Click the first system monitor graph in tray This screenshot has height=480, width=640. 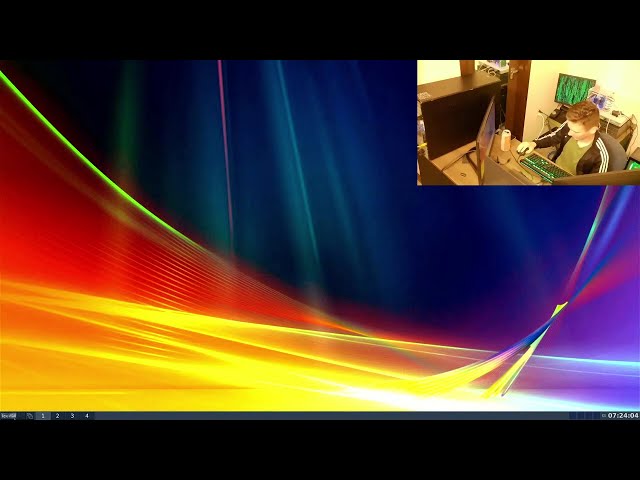click(573, 416)
